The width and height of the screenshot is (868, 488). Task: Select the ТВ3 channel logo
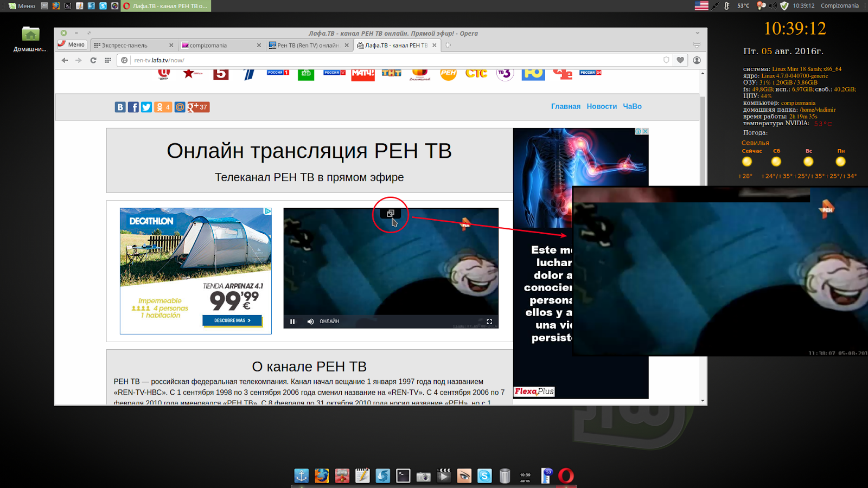(x=505, y=74)
